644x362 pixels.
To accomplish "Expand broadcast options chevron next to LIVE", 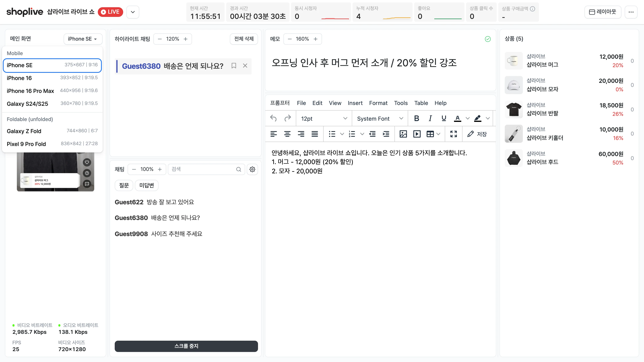I will [133, 12].
